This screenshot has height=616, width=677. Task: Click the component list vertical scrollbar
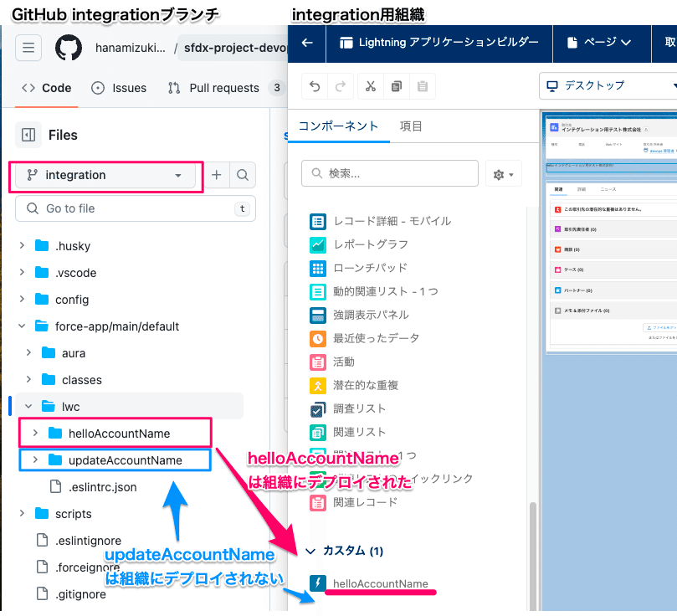[533, 555]
